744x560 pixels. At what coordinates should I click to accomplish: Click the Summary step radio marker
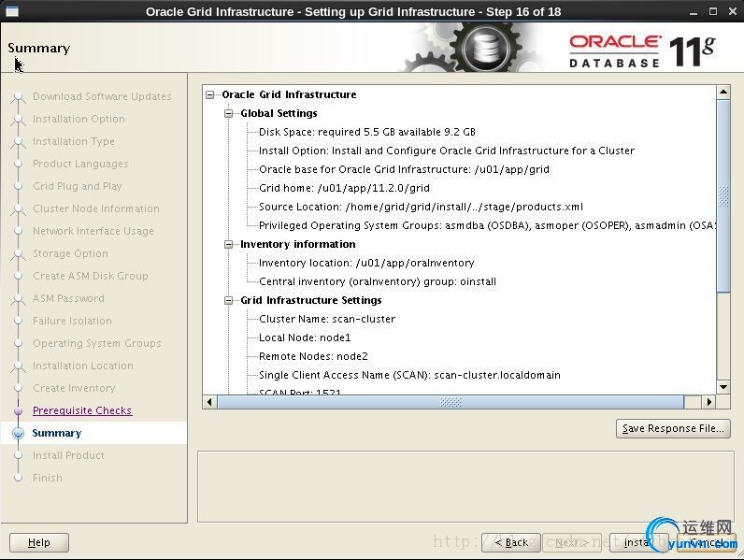click(x=19, y=433)
